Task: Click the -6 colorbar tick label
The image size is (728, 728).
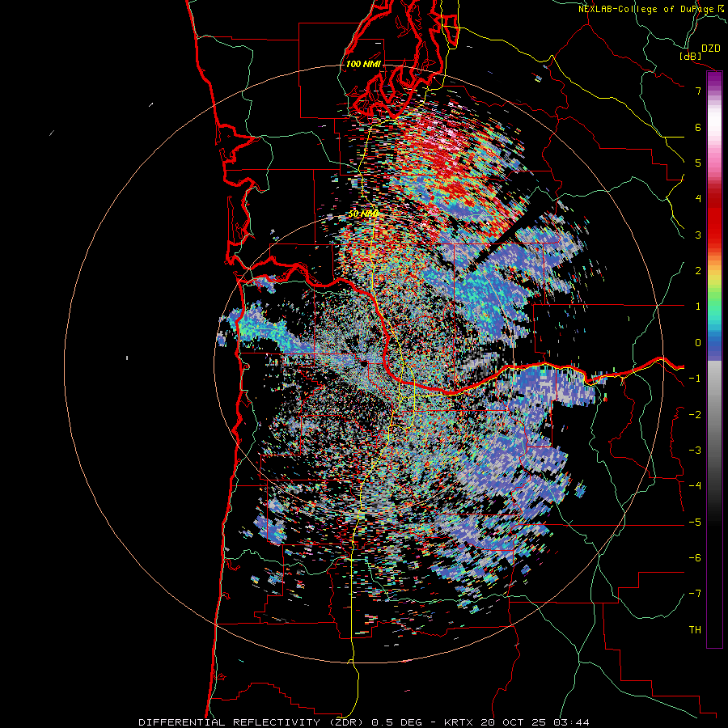Action: tap(695, 558)
